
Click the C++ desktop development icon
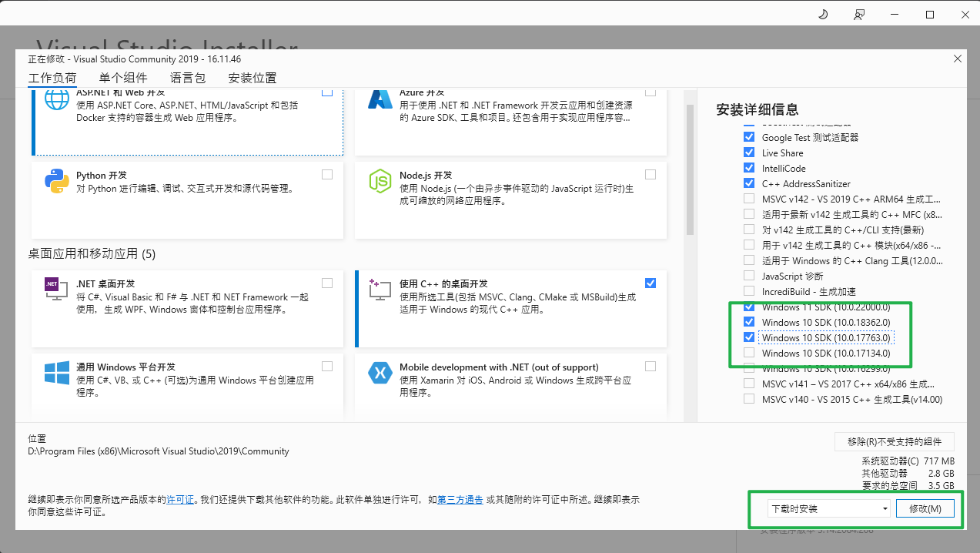[x=380, y=290]
